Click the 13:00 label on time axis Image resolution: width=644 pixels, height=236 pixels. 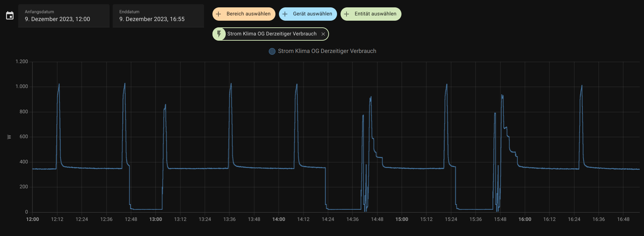click(156, 219)
